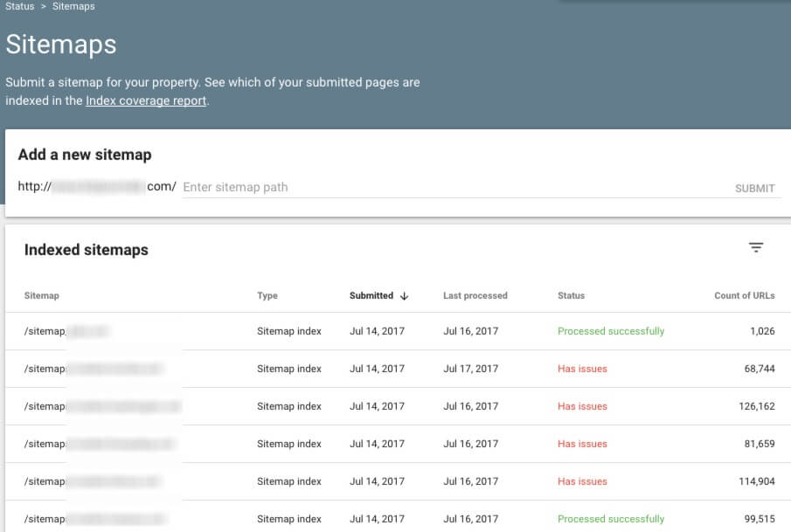Navigate to Status via the breadcrumb
Screen dimensions: 791x532
[19, 6]
